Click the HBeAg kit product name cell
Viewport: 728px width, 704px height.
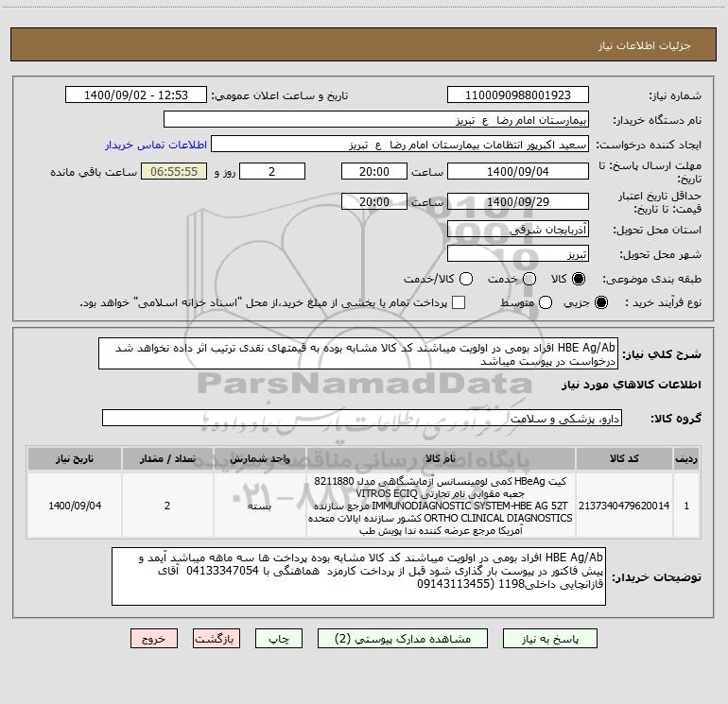click(441, 506)
